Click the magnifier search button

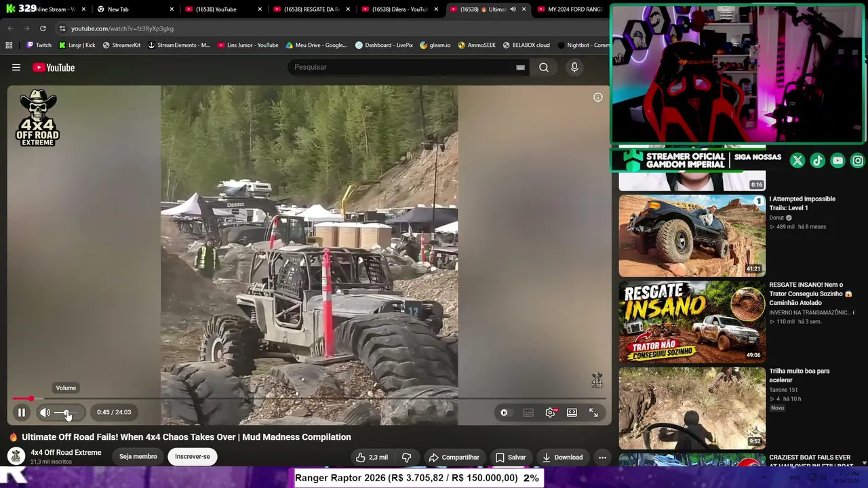pyautogui.click(x=544, y=67)
